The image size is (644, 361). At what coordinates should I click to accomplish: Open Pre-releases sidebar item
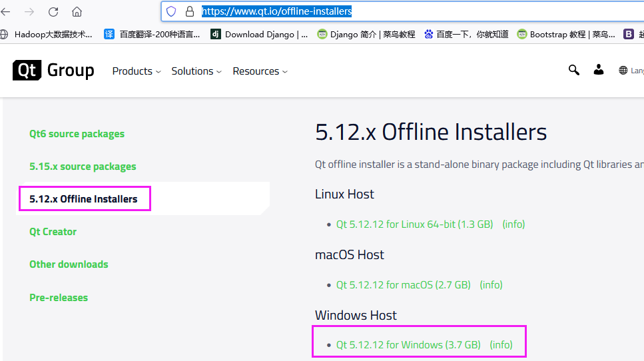click(x=59, y=297)
